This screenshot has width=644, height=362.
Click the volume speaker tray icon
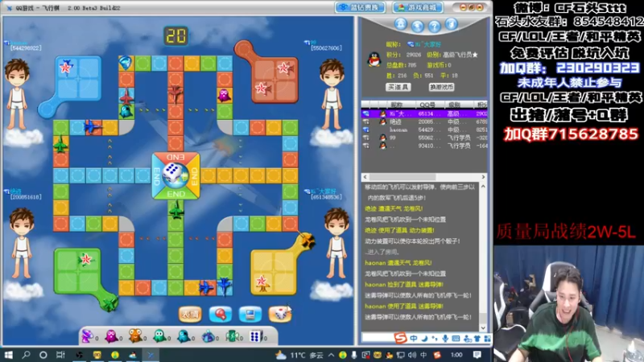click(412, 355)
